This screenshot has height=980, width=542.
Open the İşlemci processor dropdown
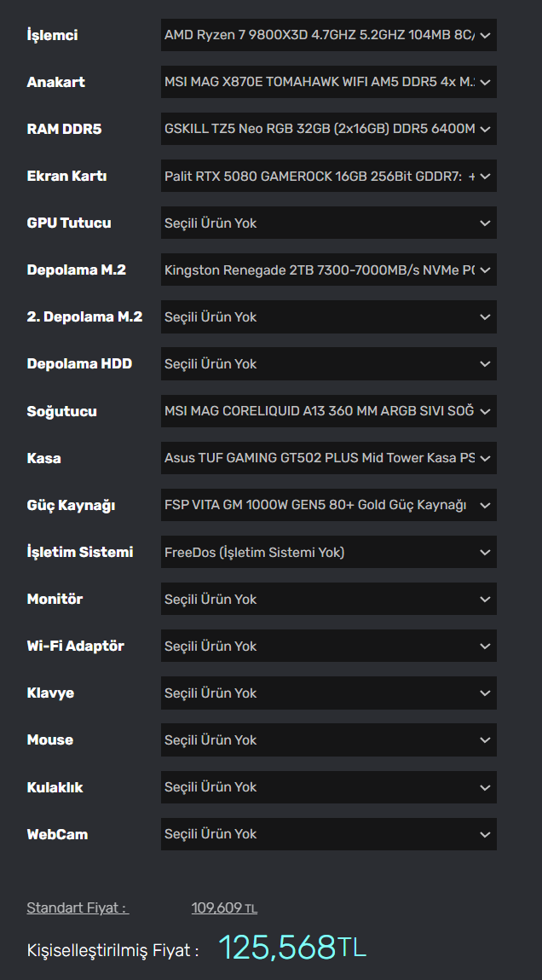pyautogui.click(x=328, y=35)
